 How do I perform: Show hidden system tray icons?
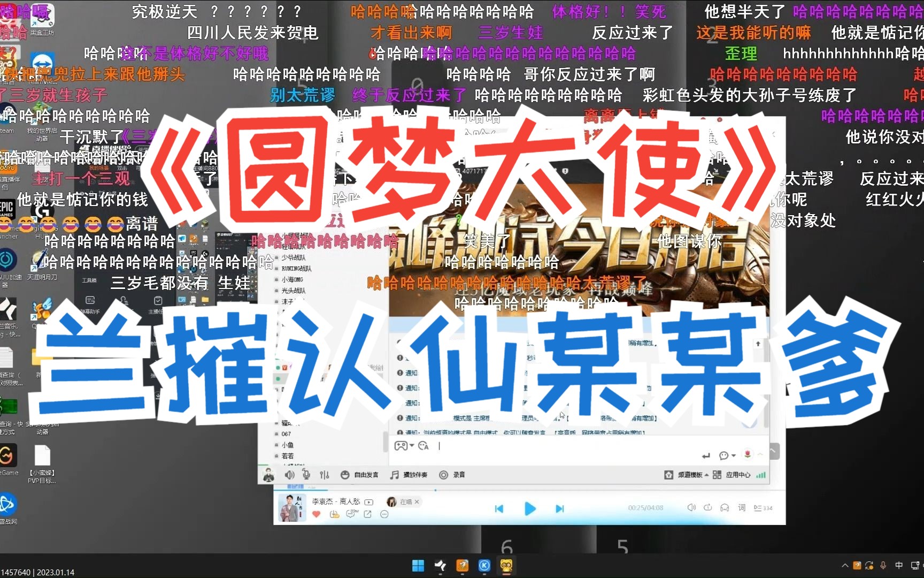tap(845, 566)
